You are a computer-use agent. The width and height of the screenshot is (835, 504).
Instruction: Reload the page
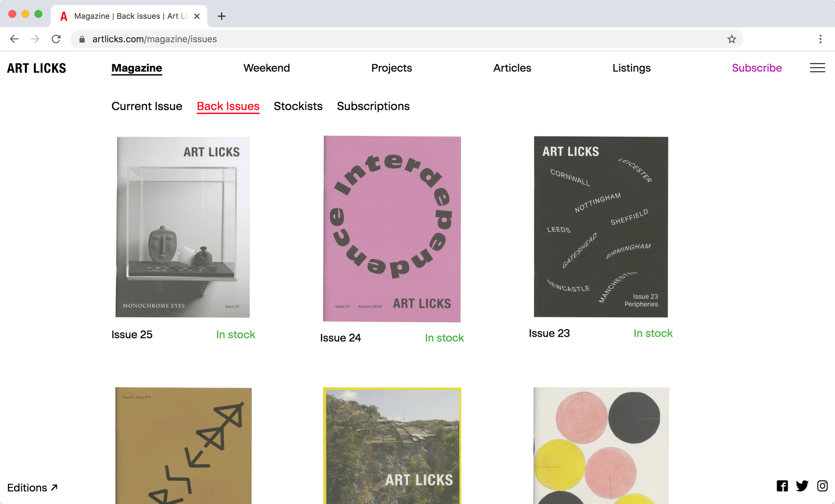pyautogui.click(x=56, y=39)
